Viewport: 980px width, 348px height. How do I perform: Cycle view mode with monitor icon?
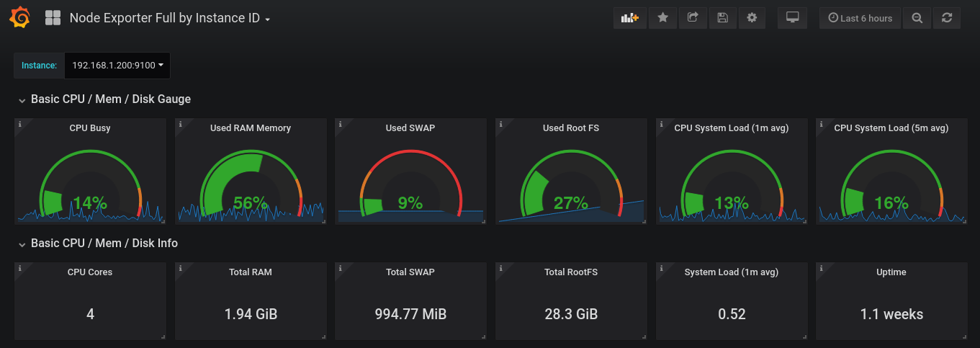coord(792,18)
